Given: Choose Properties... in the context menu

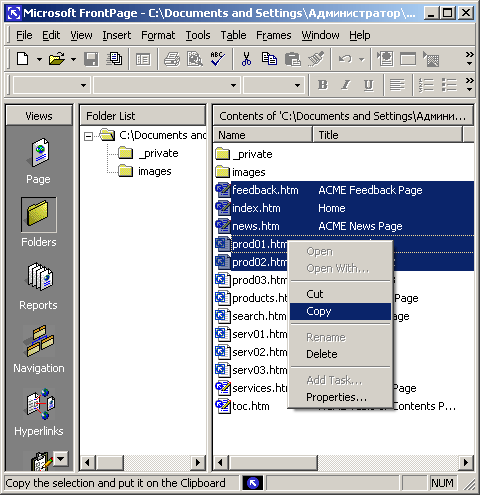Looking at the screenshot, I should point(340,397).
